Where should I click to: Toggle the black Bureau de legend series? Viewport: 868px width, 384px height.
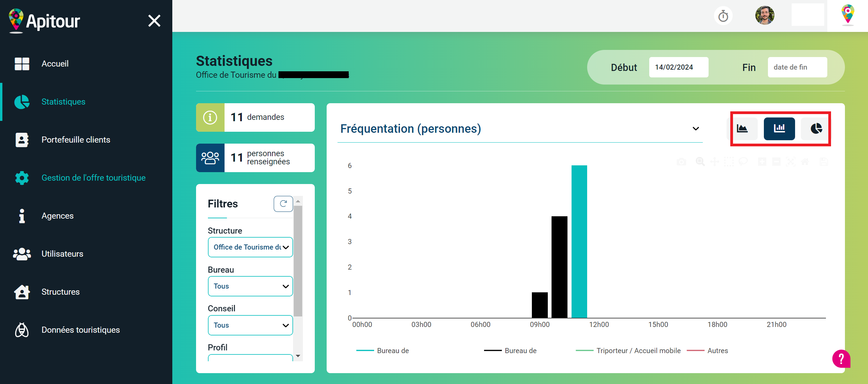point(520,350)
